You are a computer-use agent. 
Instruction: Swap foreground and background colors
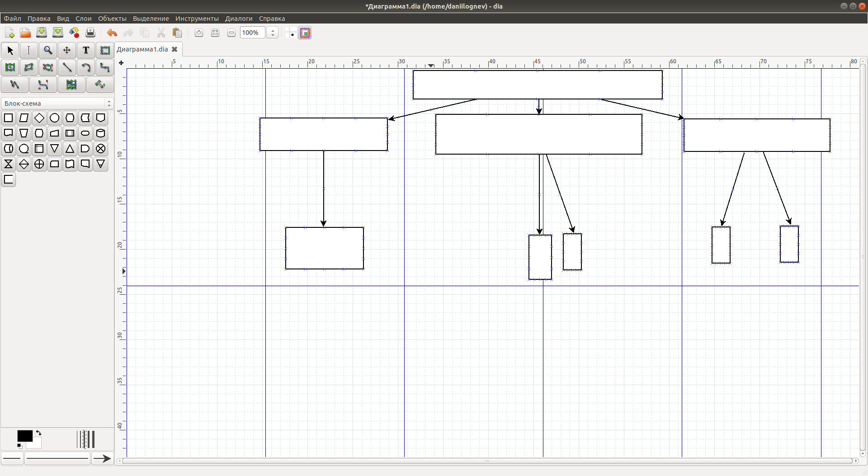(39, 433)
